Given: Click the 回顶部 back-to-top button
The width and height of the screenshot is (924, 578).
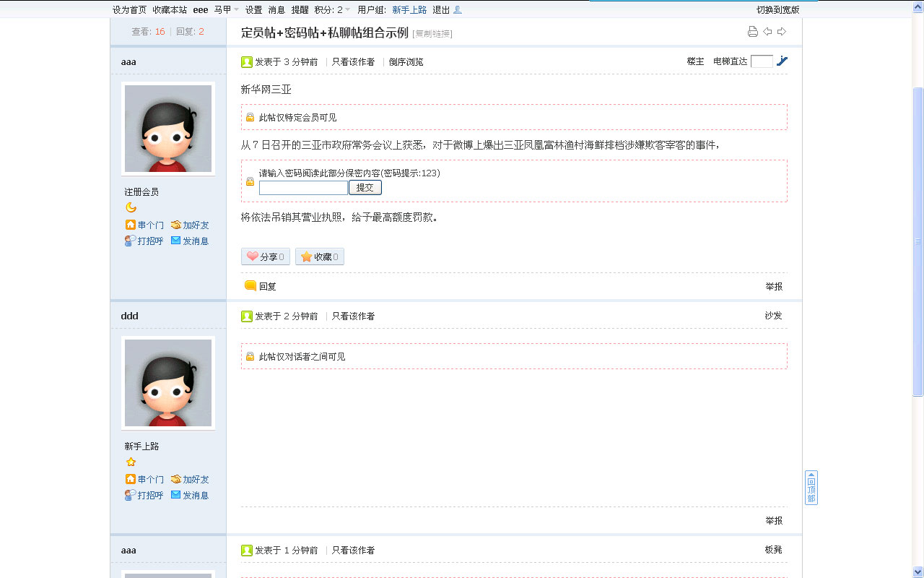Looking at the screenshot, I should click(x=811, y=488).
